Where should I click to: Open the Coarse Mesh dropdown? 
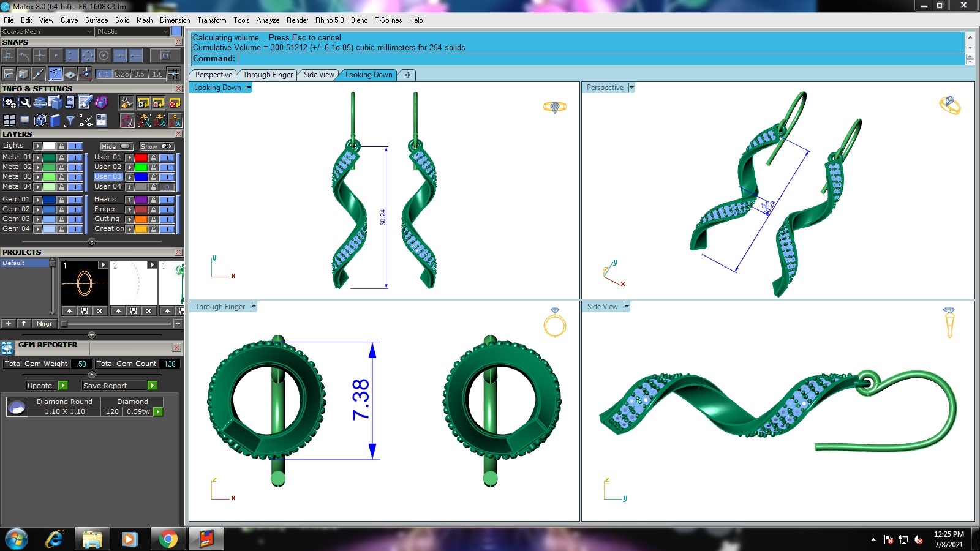(x=47, y=31)
